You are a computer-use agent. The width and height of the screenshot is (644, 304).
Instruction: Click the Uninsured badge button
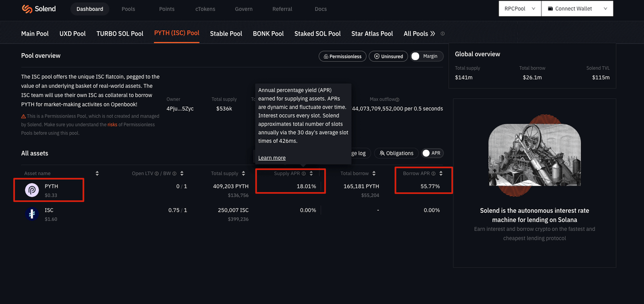point(389,56)
